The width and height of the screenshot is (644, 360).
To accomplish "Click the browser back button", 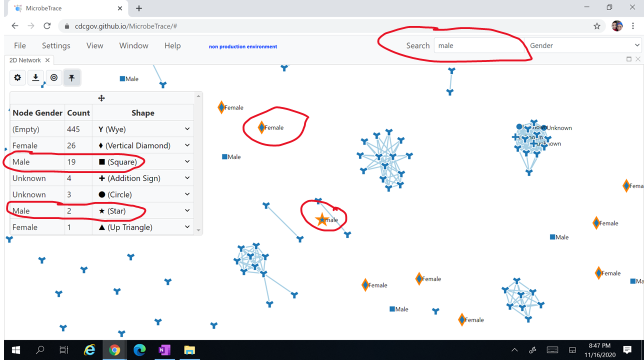I will [14, 25].
